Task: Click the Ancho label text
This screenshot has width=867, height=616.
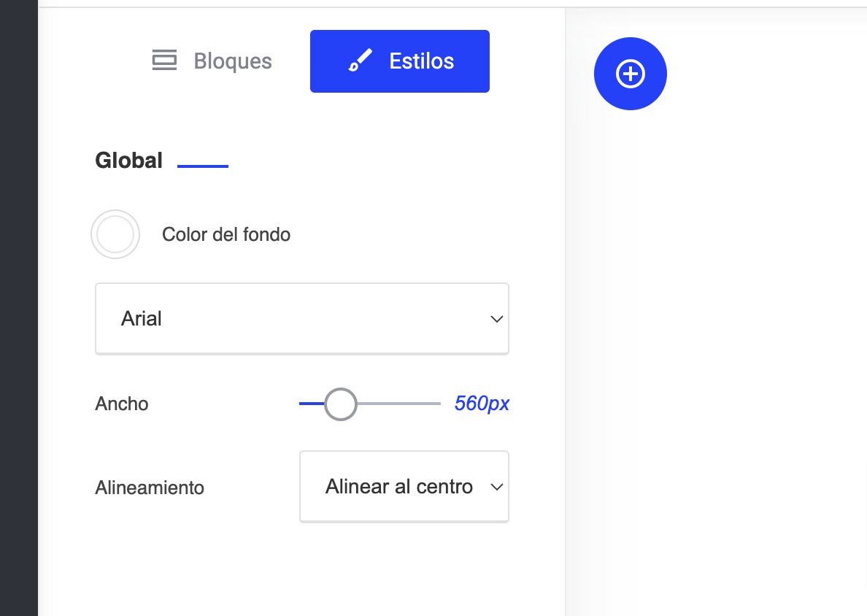Action: 122,404
